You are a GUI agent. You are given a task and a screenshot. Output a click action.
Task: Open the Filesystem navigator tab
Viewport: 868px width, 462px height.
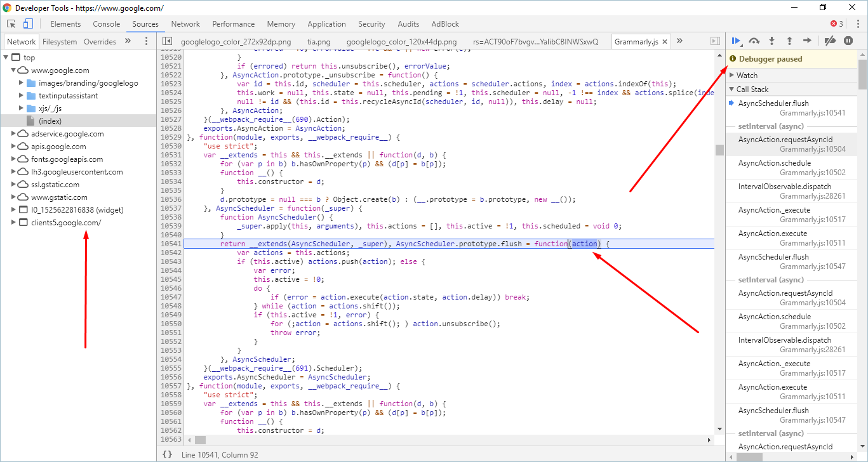[x=60, y=42]
